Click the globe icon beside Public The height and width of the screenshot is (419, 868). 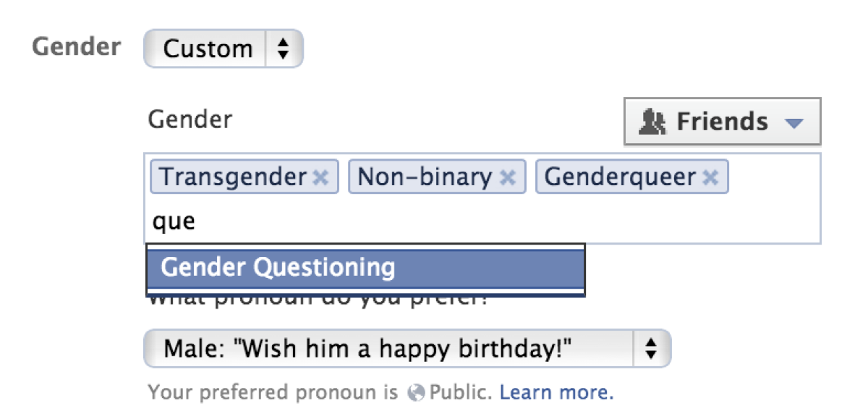416,393
